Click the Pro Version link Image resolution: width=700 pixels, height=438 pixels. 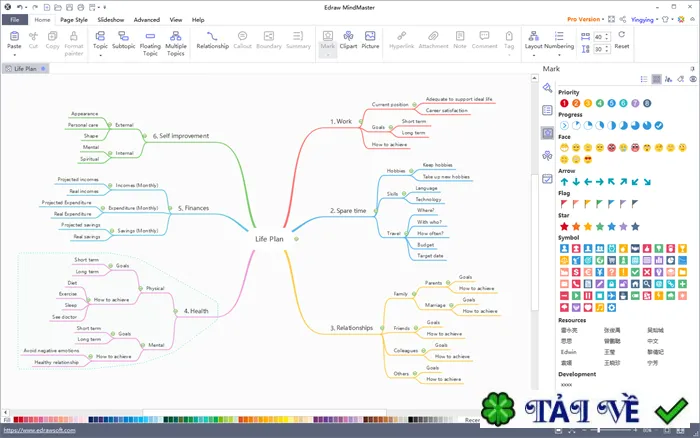tap(583, 19)
